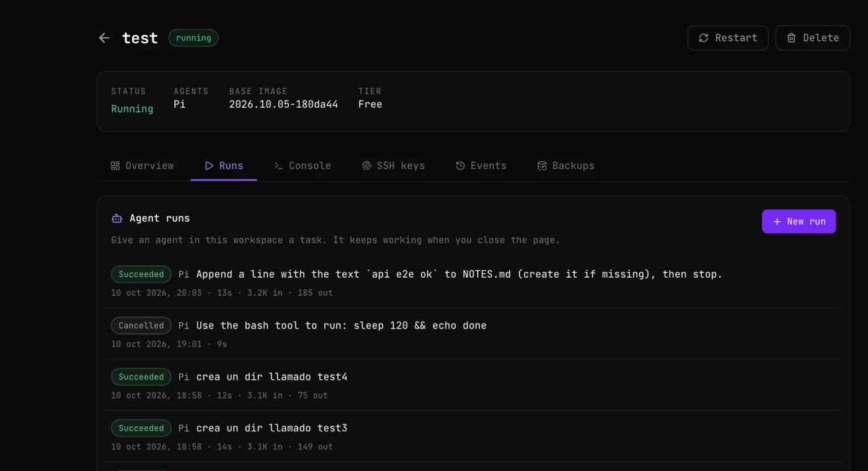Click the Restart circular arrows icon

[x=704, y=38]
